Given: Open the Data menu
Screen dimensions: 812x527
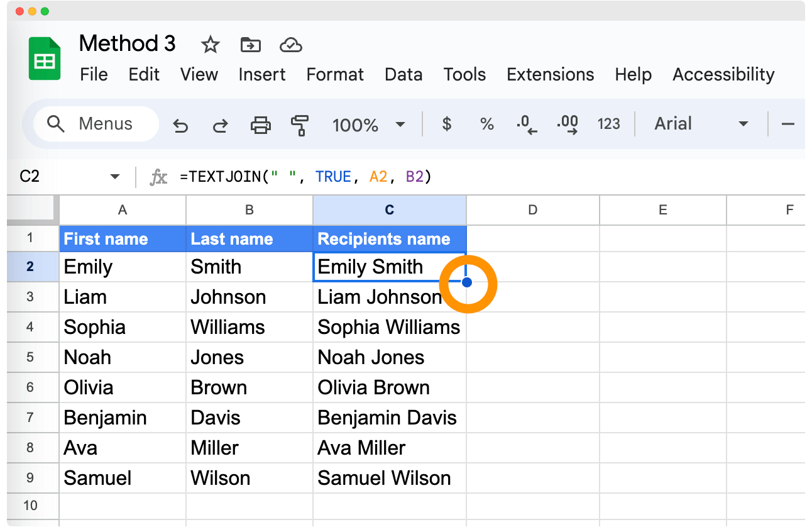Looking at the screenshot, I should [x=403, y=74].
